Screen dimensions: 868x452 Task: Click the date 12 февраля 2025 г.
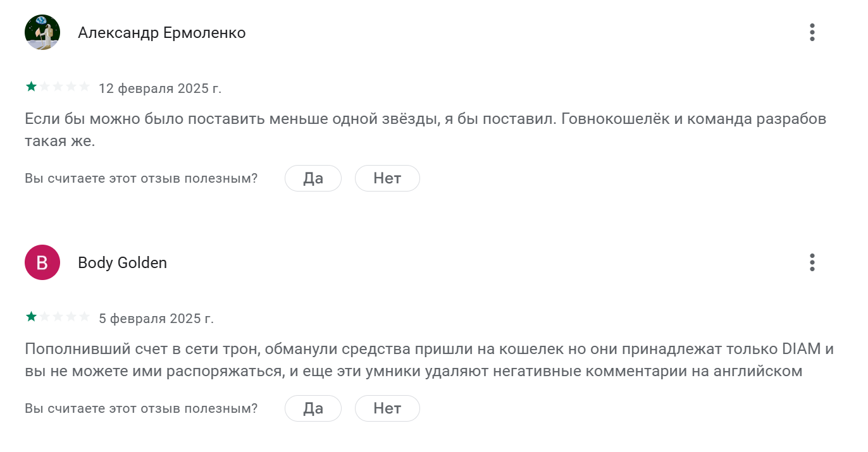click(160, 88)
